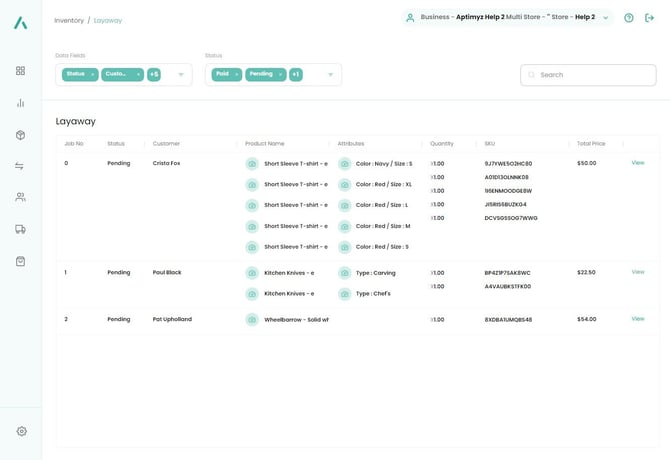Click the logout icon
The height and width of the screenshot is (460, 670).
[650, 18]
